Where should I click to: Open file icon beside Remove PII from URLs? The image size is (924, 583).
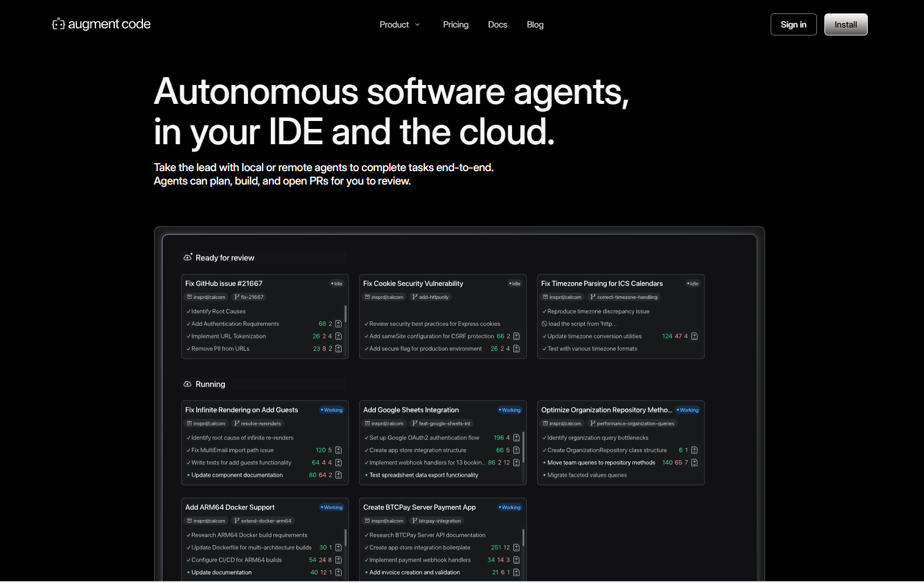[x=339, y=349]
